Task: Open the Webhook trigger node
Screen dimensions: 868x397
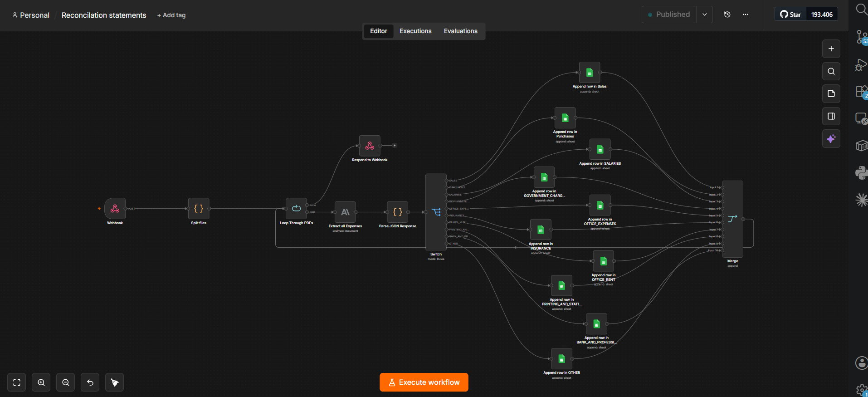Action: (x=115, y=209)
